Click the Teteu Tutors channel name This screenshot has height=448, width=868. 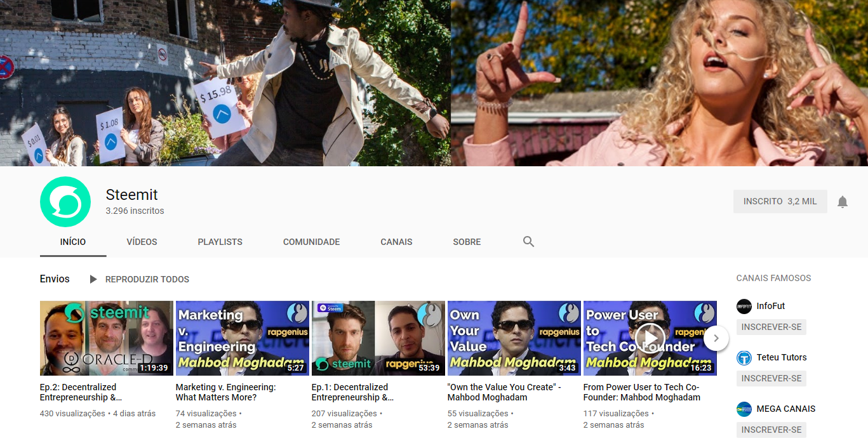[782, 357]
